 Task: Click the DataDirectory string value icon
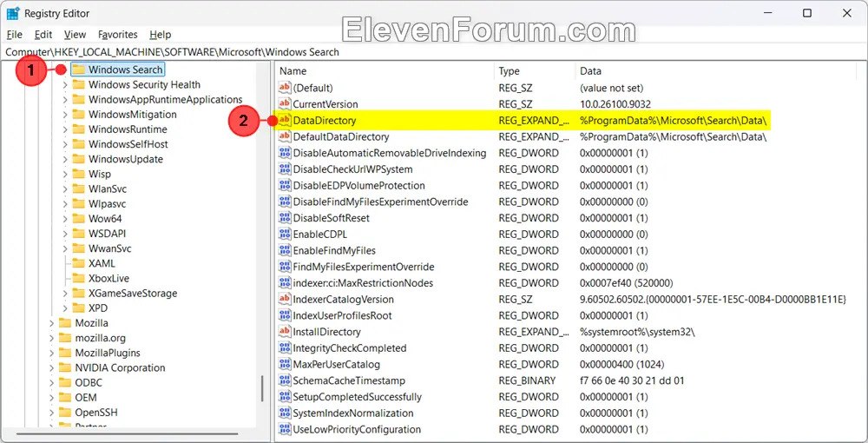[x=285, y=120]
